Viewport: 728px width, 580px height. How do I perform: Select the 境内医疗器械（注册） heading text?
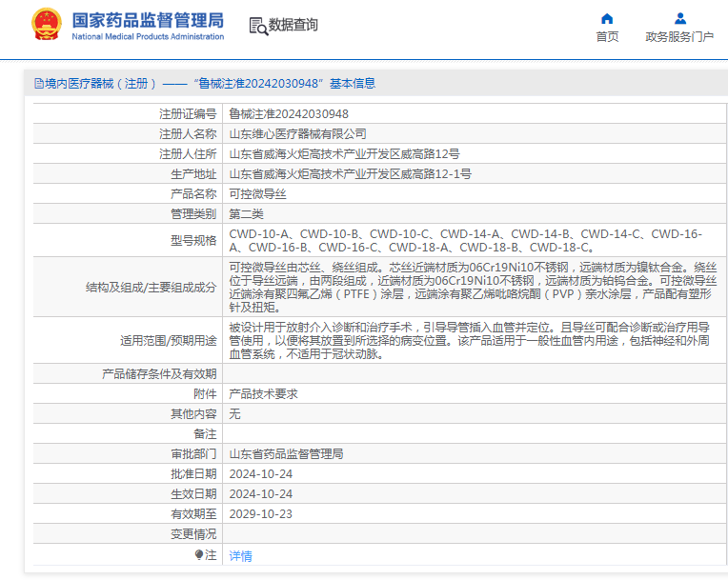pyautogui.click(x=100, y=84)
